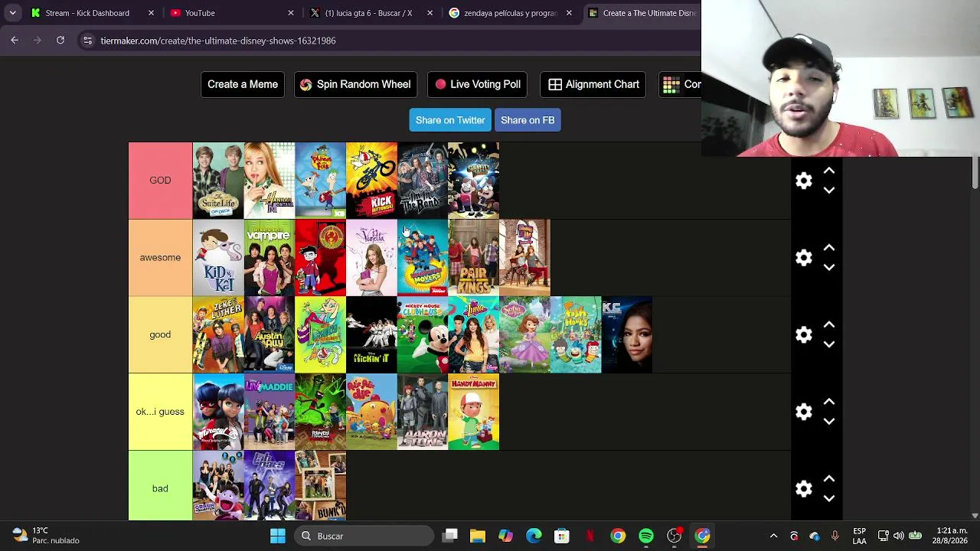Viewport: 980px width, 551px height.
Task: Select the GOD tier label
Action: click(x=160, y=181)
